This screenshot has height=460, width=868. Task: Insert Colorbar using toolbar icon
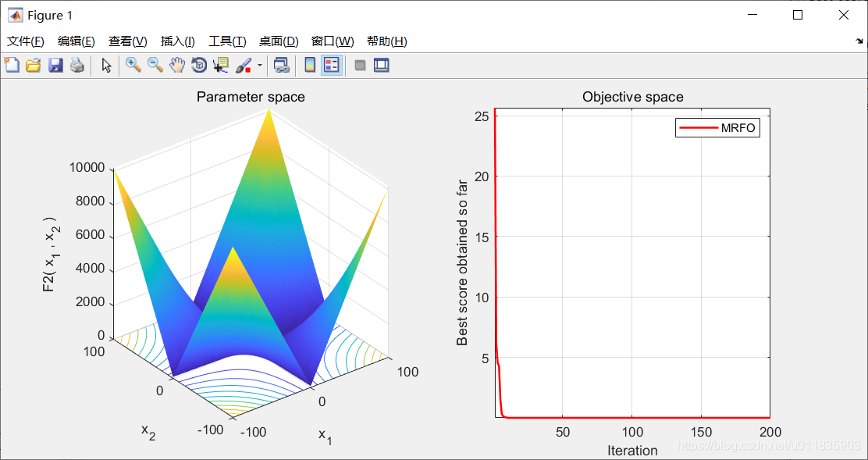(x=310, y=66)
